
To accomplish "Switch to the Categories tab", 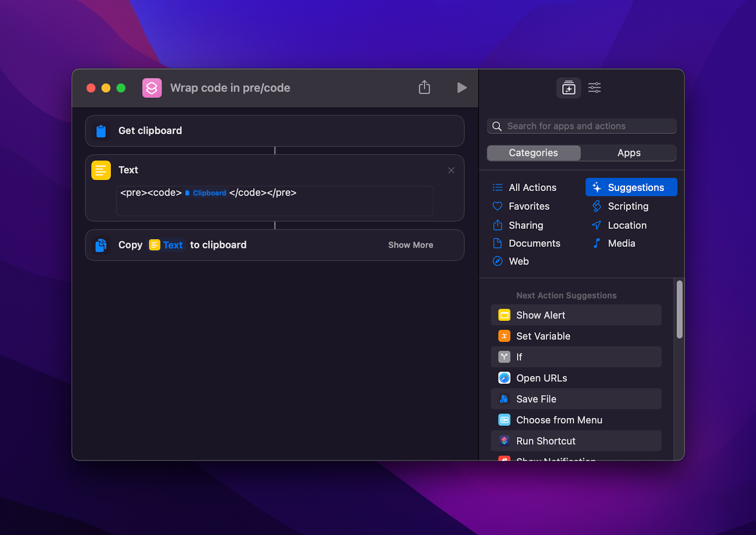I will click(533, 153).
